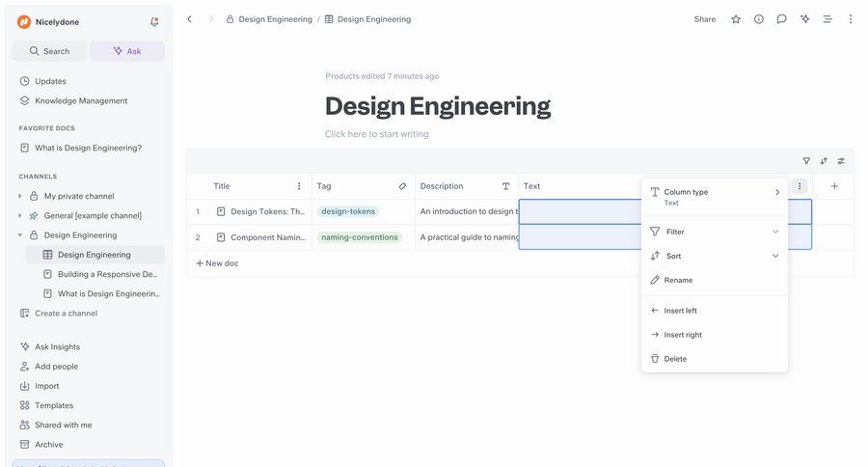
Task: Click the notification bell icon
Action: tap(154, 21)
